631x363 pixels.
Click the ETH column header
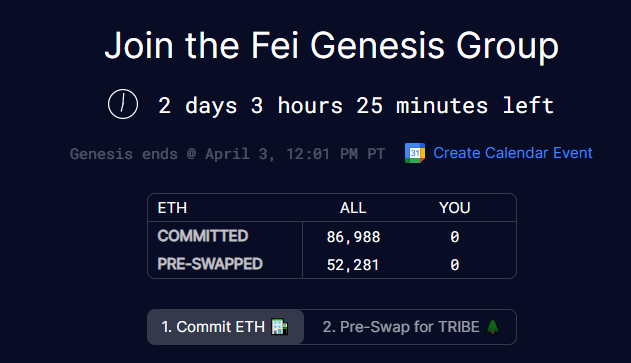(172, 208)
